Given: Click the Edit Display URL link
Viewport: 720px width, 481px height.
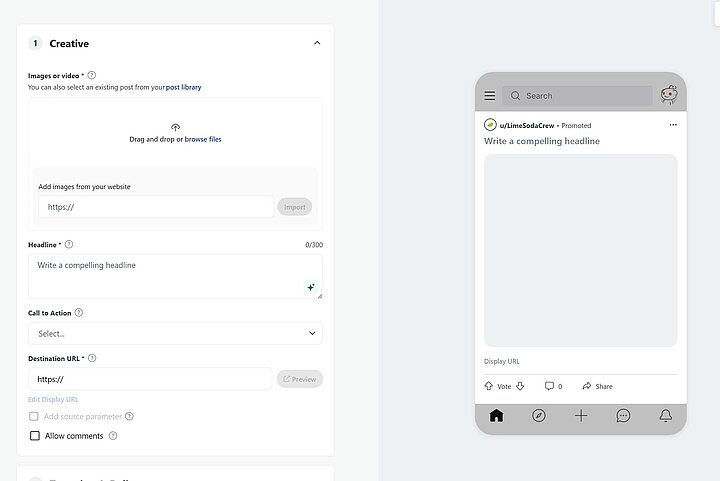Looking at the screenshot, I should click(53, 399).
